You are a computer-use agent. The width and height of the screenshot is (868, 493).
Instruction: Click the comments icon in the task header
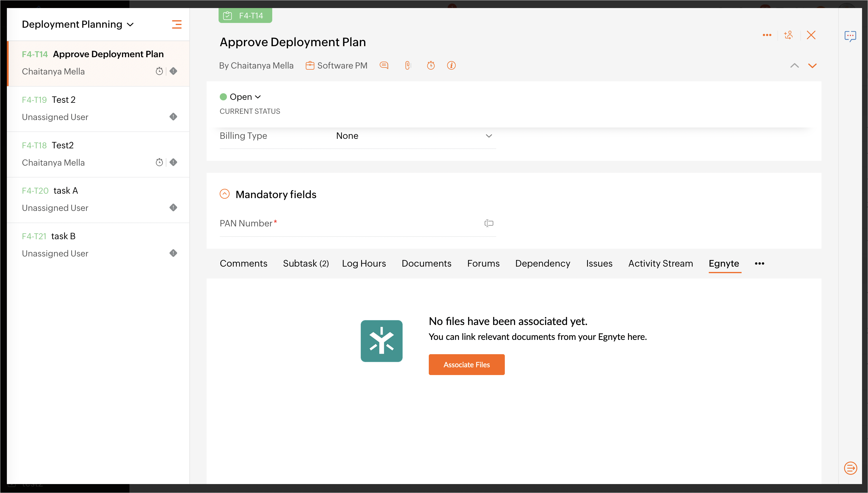pyautogui.click(x=384, y=65)
